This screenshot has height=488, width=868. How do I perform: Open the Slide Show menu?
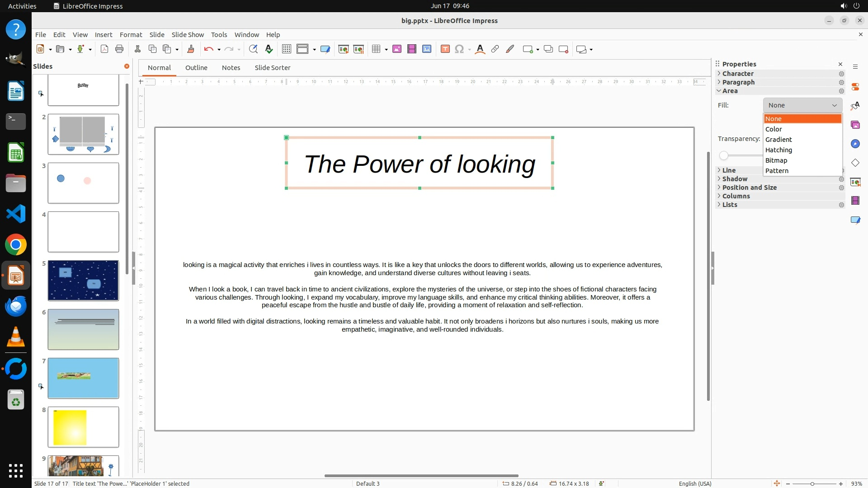188,34
